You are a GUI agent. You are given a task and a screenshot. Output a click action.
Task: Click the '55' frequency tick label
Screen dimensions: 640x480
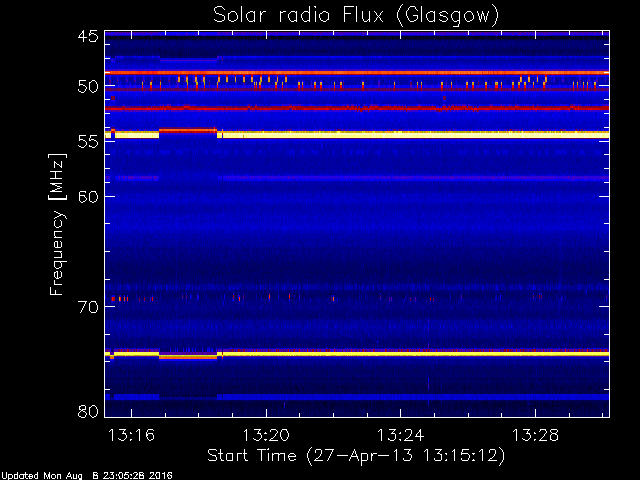[88, 142]
